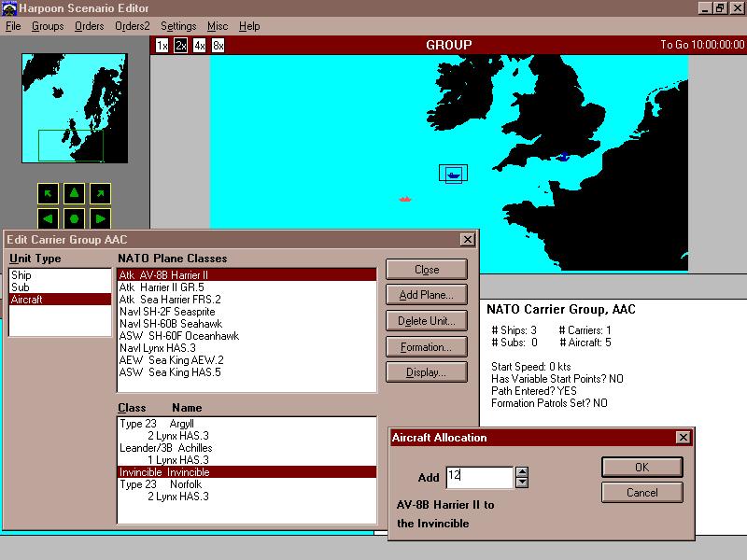Select Atk Harrier II GR.5 class
Viewport: 747px width, 560px height.
pos(247,287)
